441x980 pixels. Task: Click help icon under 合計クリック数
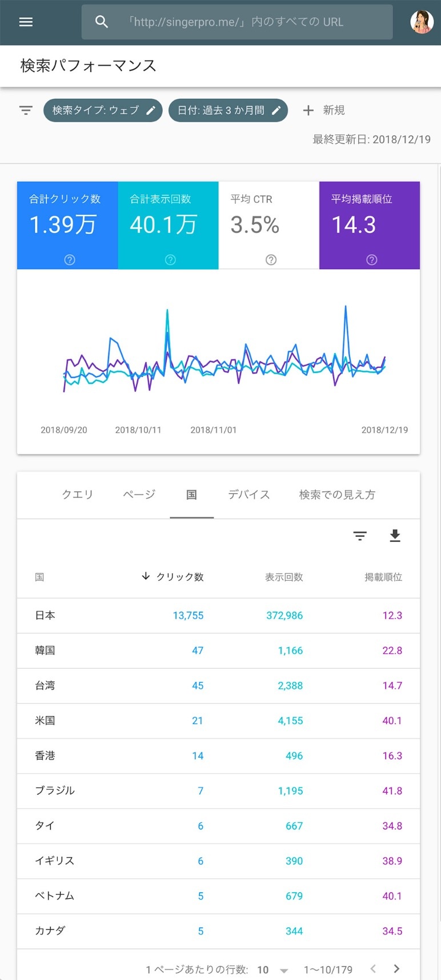[x=70, y=260]
